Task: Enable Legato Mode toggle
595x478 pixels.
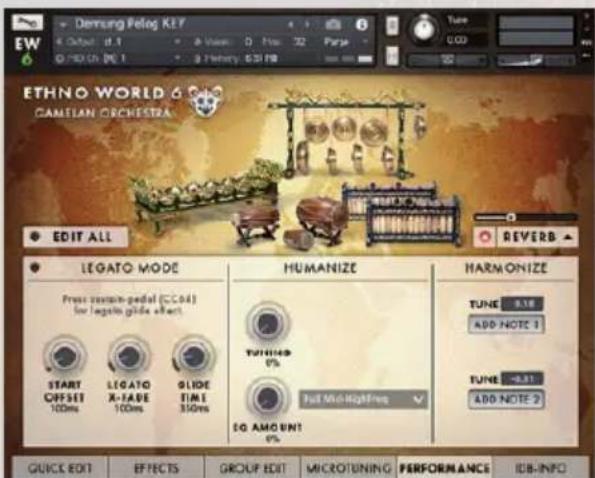Action: click(x=35, y=268)
